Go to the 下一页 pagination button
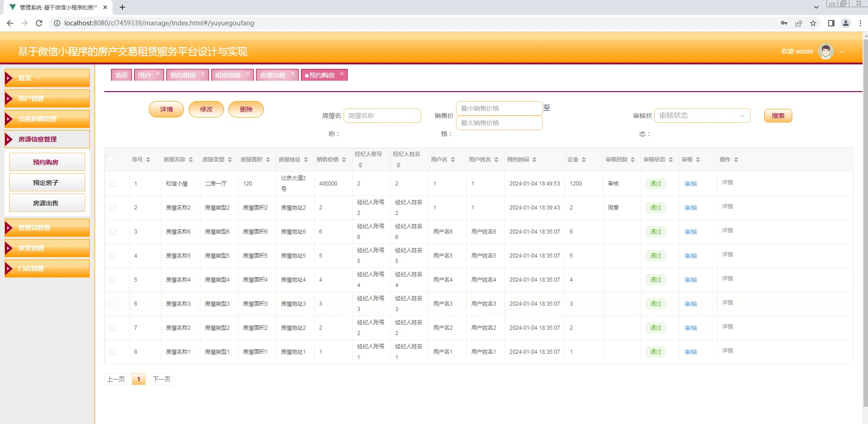868x424 pixels. pos(162,379)
